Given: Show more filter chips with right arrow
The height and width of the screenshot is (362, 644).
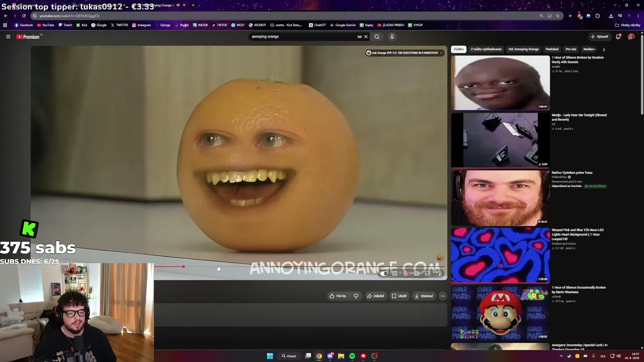Looking at the screenshot, I should point(604,49).
